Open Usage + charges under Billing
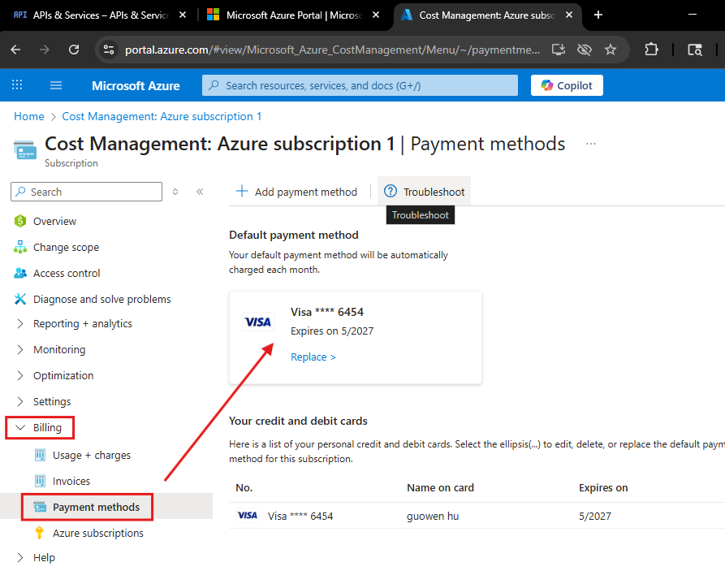The height and width of the screenshot is (588, 725). click(x=92, y=456)
